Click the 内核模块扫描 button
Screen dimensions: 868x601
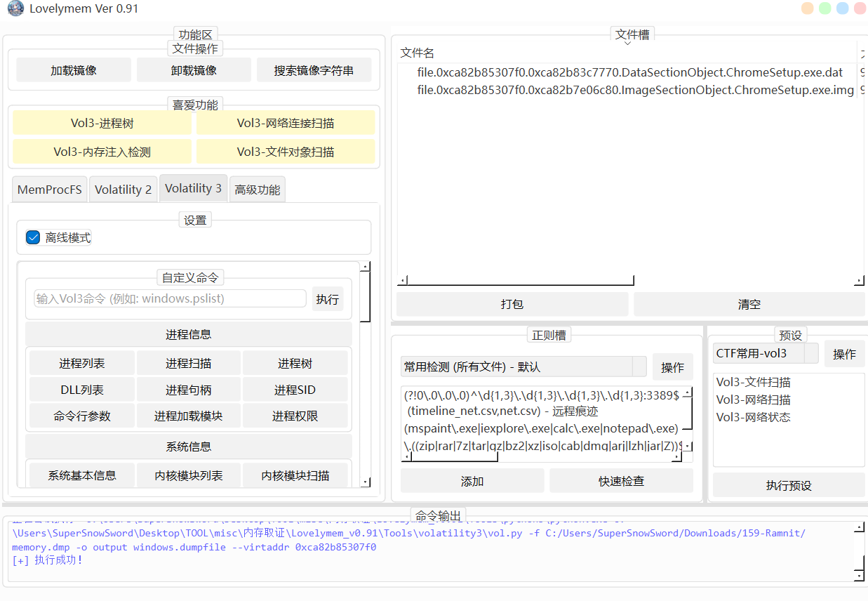295,475
